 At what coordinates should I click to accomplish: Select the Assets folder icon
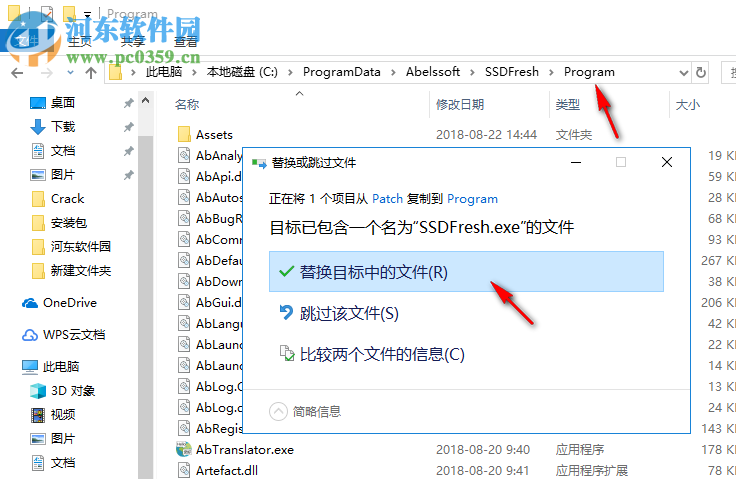pos(184,134)
